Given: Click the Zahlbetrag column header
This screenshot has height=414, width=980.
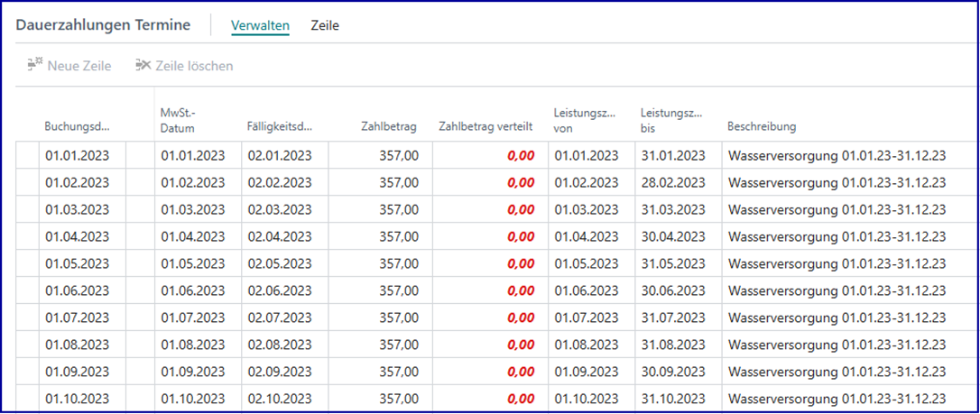Looking at the screenshot, I should pyautogui.click(x=390, y=127).
